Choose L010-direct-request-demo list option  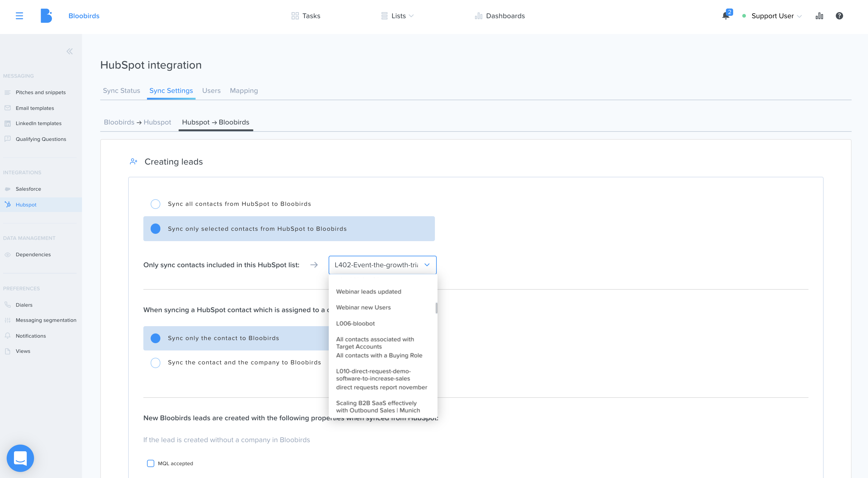[x=373, y=374]
